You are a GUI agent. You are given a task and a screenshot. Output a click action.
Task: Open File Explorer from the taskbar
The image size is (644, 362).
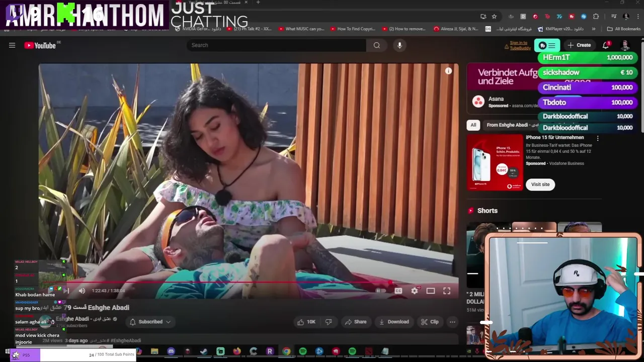[154, 351]
